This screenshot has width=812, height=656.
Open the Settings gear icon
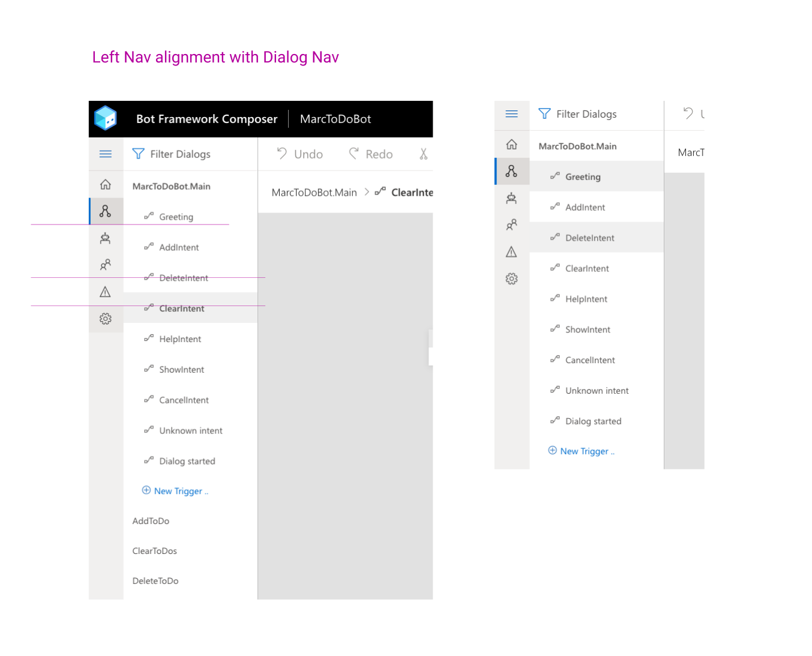point(106,319)
